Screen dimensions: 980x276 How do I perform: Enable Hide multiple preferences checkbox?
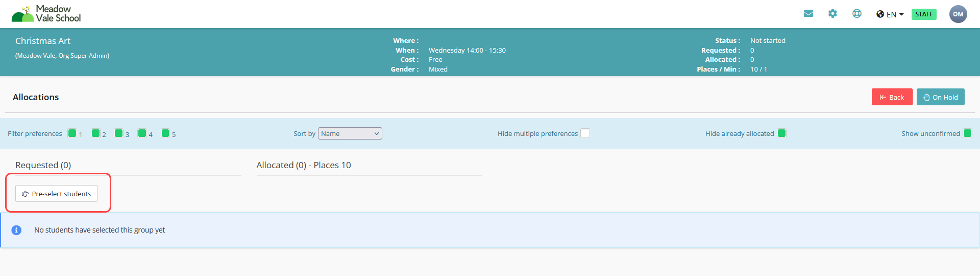click(585, 133)
